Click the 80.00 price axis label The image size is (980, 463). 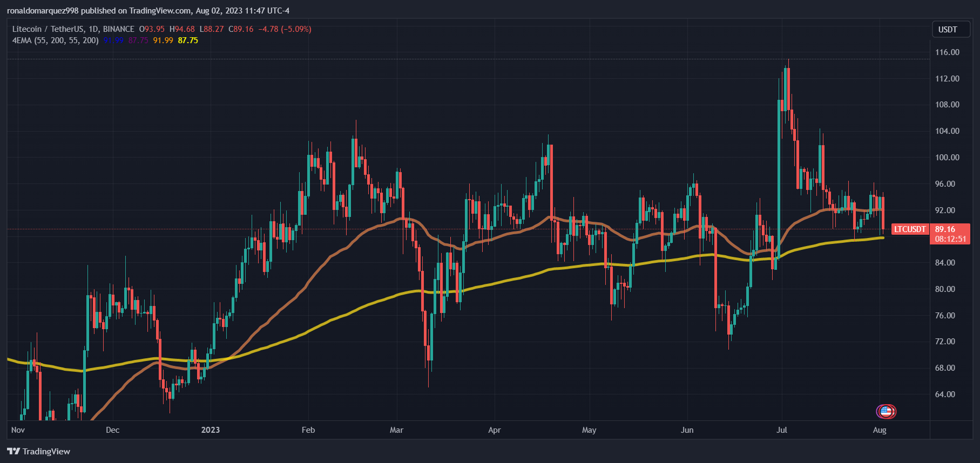pyautogui.click(x=945, y=289)
